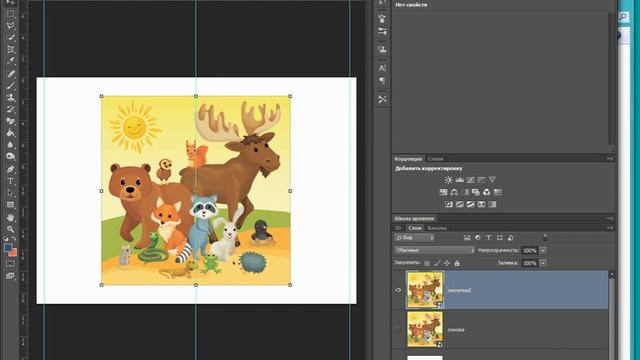Select the Blur tool
Screen dimensions: 640x360
[x=10, y=145]
